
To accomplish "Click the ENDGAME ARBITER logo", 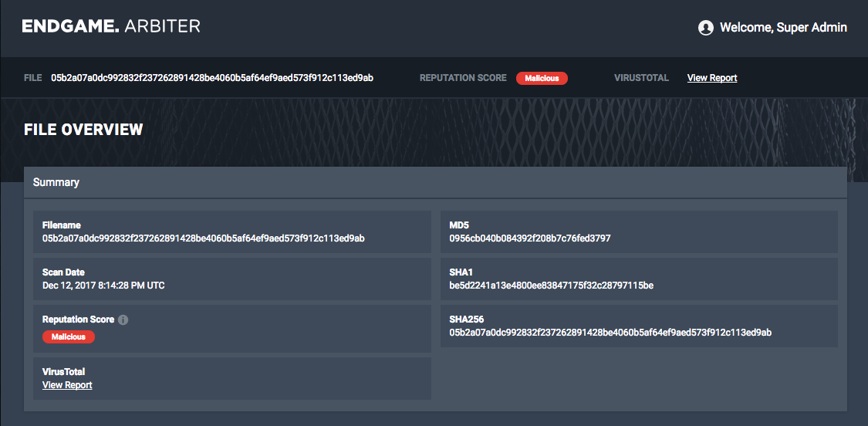I will (x=110, y=26).
